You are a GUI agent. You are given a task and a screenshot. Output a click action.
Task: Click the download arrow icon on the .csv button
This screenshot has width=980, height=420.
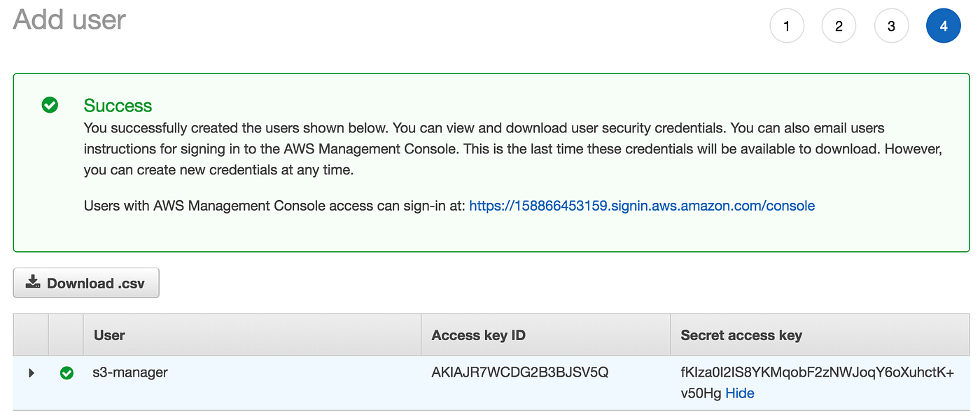click(x=33, y=282)
